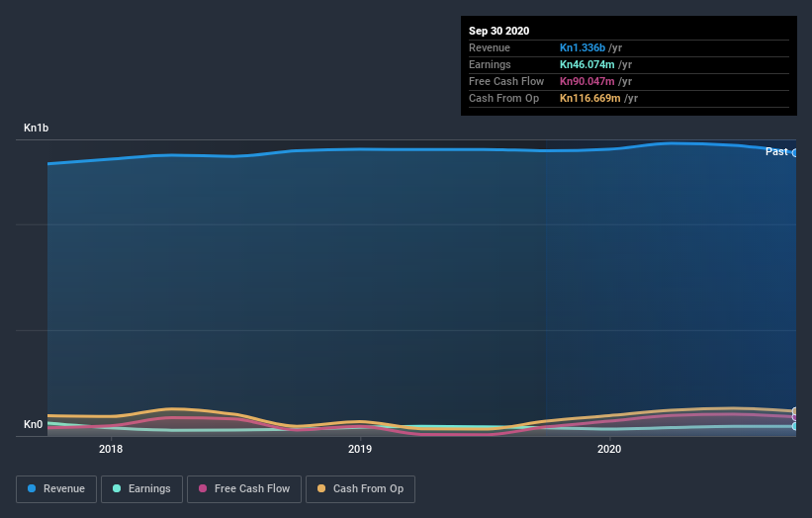
Task: Click the Cash From Op label in tooltip
Action: click(x=503, y=98)
